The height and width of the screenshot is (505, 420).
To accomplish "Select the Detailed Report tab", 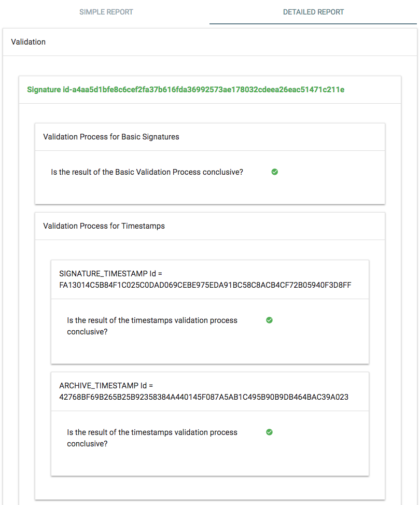I will pyautogui.click(x=313, y=12).
